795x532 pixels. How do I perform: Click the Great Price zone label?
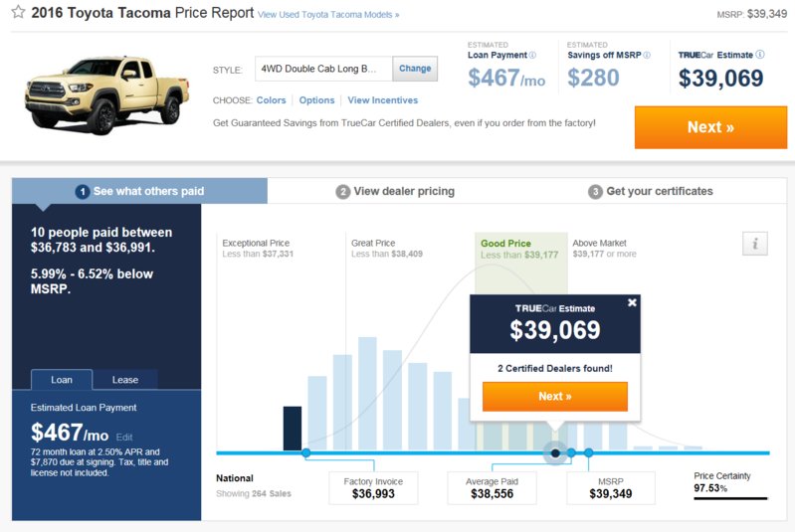tap(387, 249)
